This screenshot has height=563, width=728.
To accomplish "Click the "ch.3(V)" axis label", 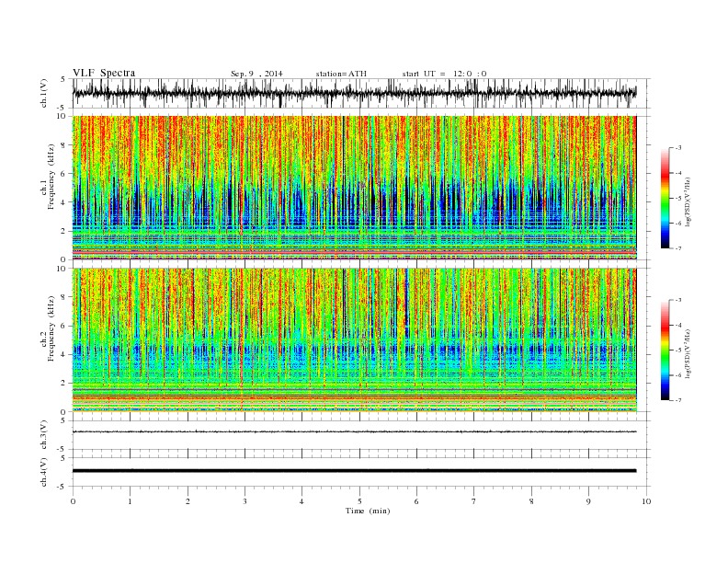I will pyautogui.click(x=44, y=435).
